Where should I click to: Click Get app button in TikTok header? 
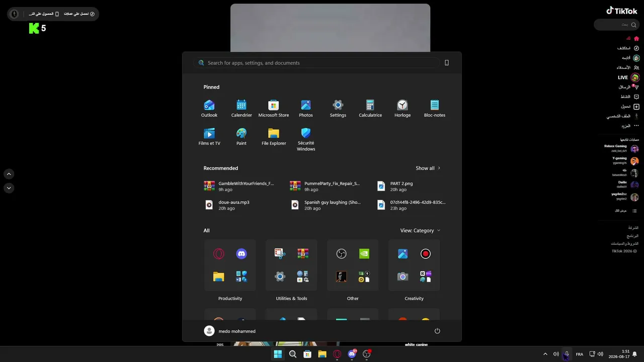tap(44, 14)
